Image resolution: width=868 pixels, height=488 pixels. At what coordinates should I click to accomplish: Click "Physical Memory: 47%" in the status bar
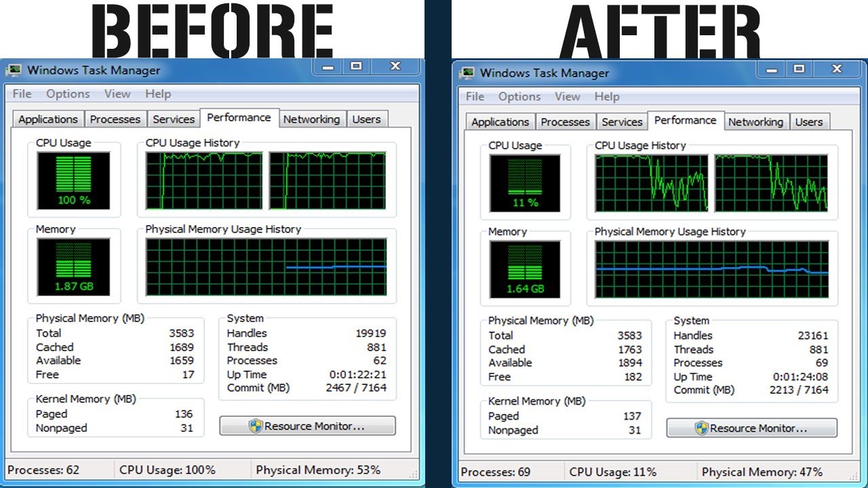[762, 472]
